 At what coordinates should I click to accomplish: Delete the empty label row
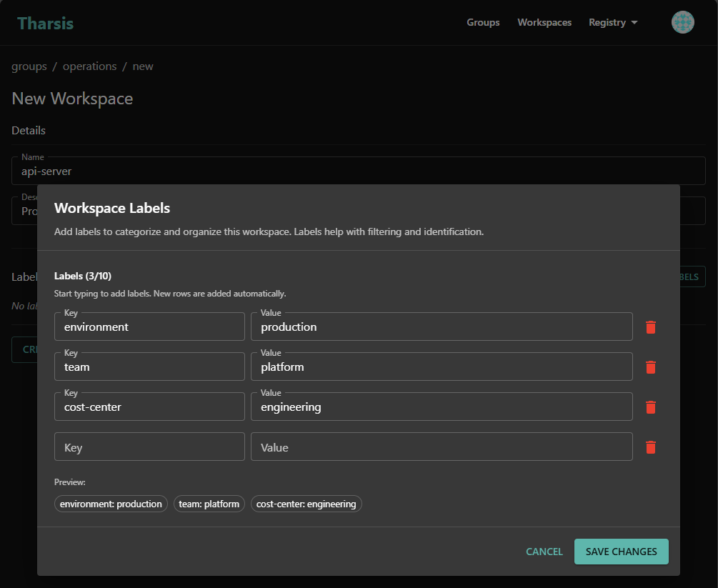coord(650,447)
